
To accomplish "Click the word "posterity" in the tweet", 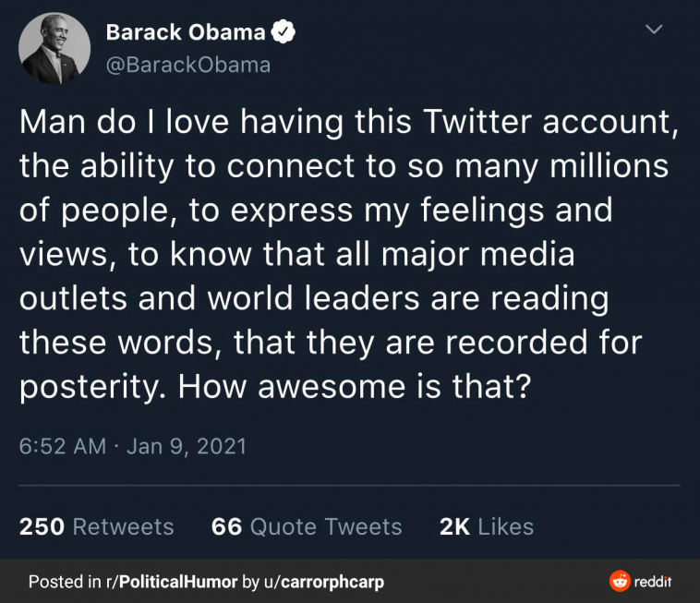I will pos(87,386).
